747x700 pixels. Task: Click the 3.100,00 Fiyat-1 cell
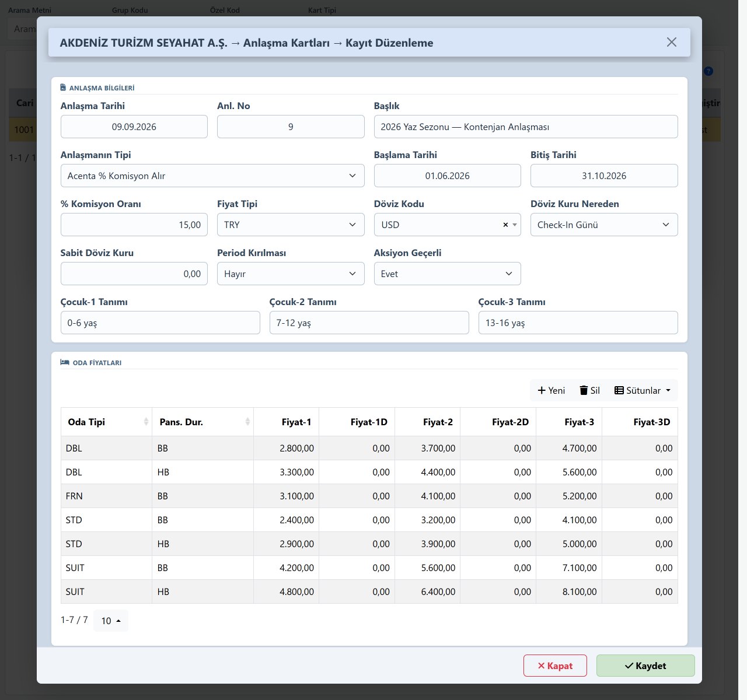click(286, 496)
